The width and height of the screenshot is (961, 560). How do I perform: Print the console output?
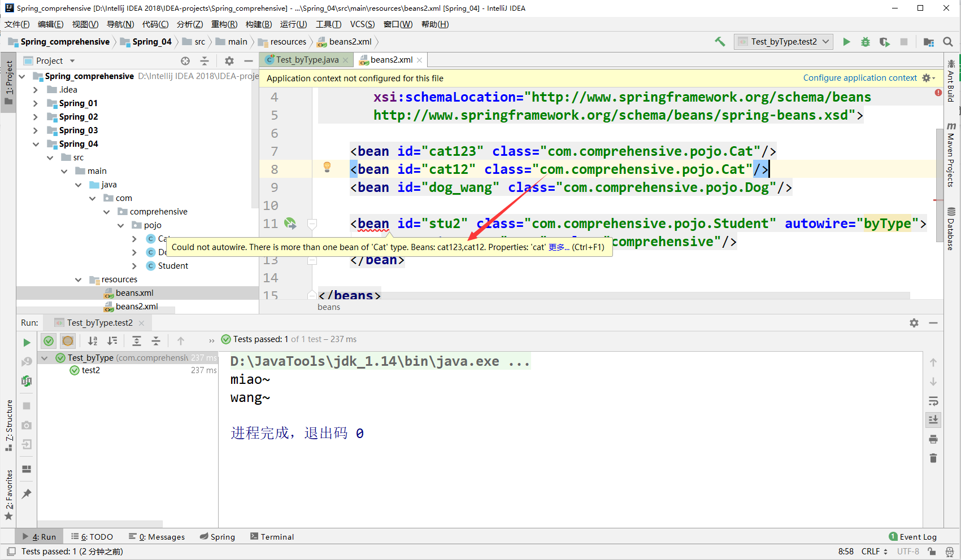coord(933,439)
